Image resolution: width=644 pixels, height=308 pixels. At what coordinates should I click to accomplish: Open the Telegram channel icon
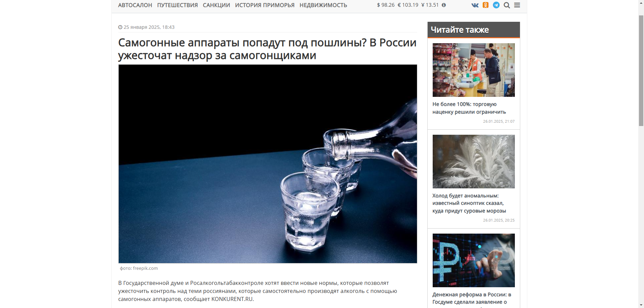point(496,5)
